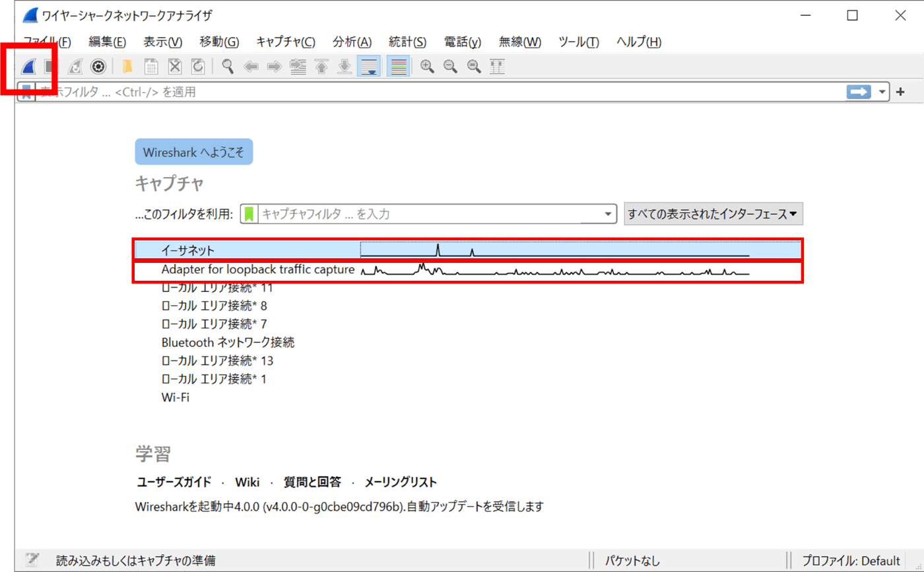924x572 pixels.
Task: Toggle auto scroll during live capture
Action: pyautogui.click(x=368, y=66)
